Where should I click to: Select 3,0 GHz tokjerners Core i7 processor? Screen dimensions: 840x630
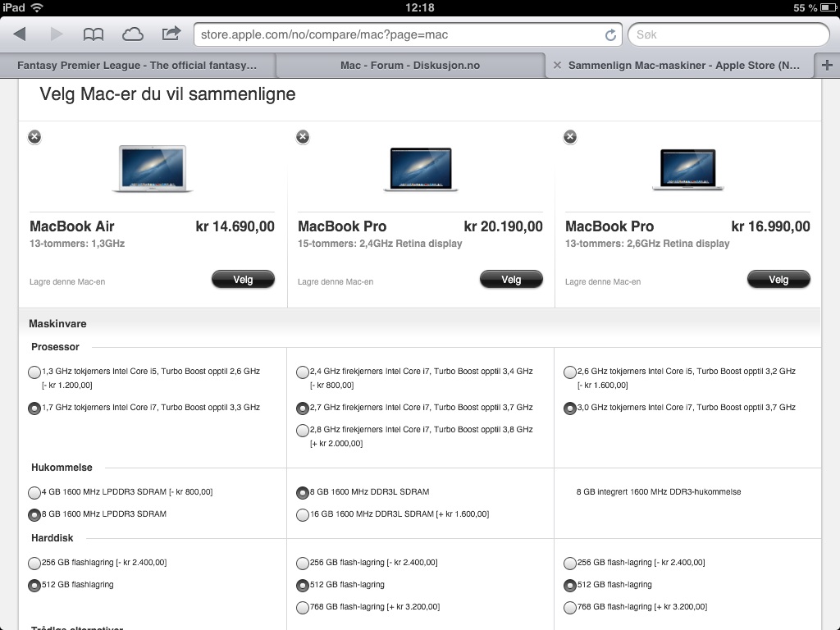[x=570, y=409]
